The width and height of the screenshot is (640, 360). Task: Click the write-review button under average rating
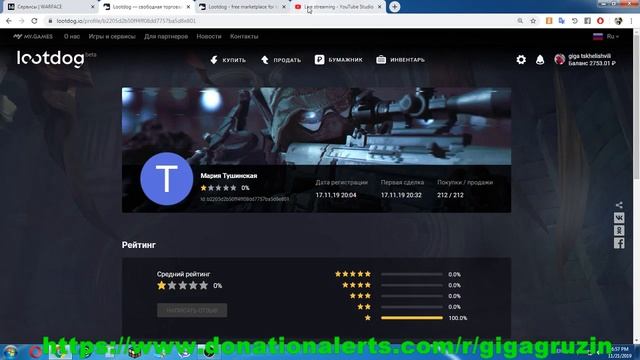[x=192, y=310]
